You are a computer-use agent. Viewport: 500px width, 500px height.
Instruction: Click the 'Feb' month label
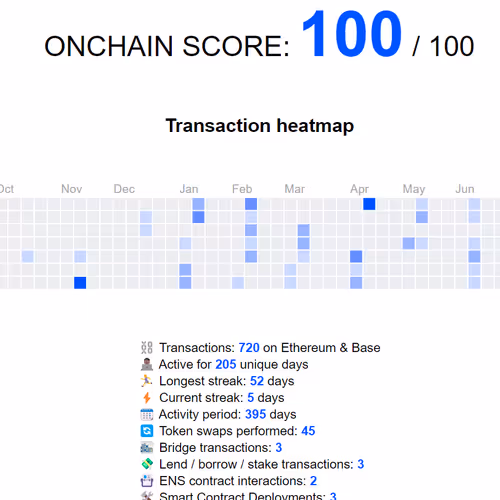pos(242,189)
